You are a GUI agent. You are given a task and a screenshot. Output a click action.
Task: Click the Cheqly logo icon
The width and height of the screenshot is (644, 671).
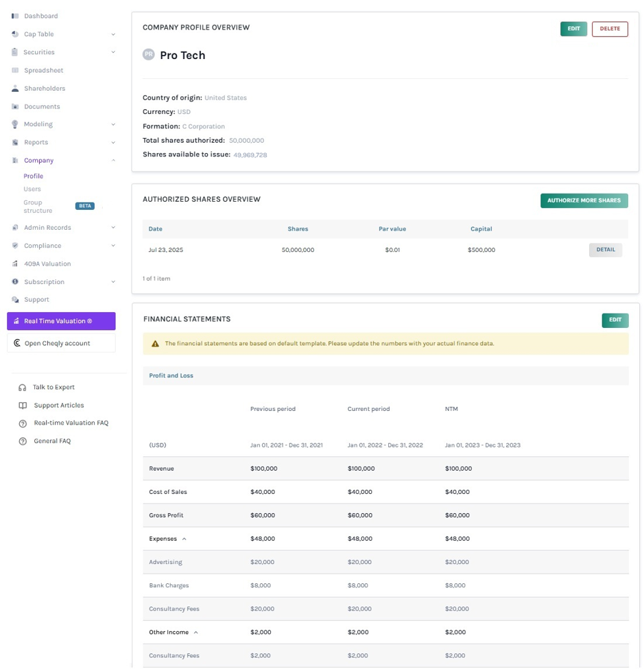(17, 343)
